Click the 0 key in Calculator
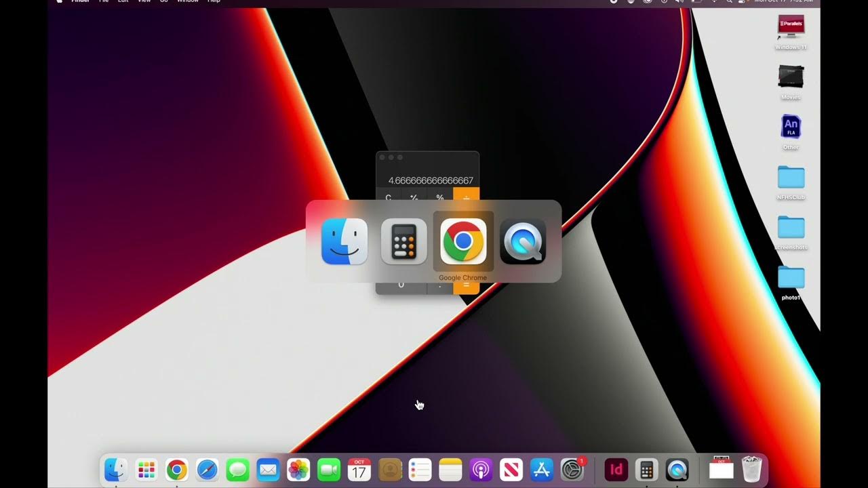 tap(401, 286)
